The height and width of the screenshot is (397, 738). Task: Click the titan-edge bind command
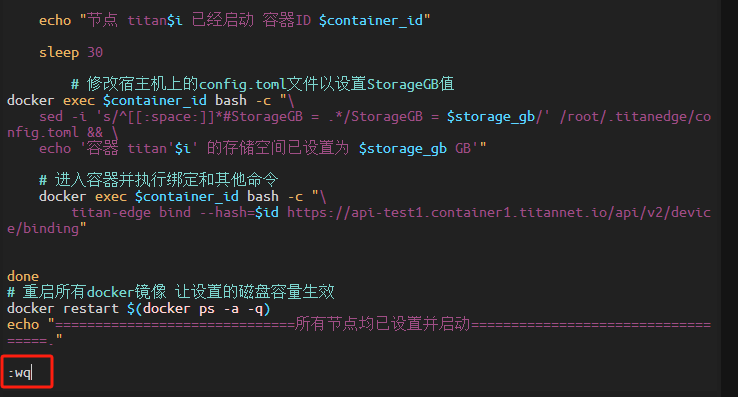[x=131, y=212]
